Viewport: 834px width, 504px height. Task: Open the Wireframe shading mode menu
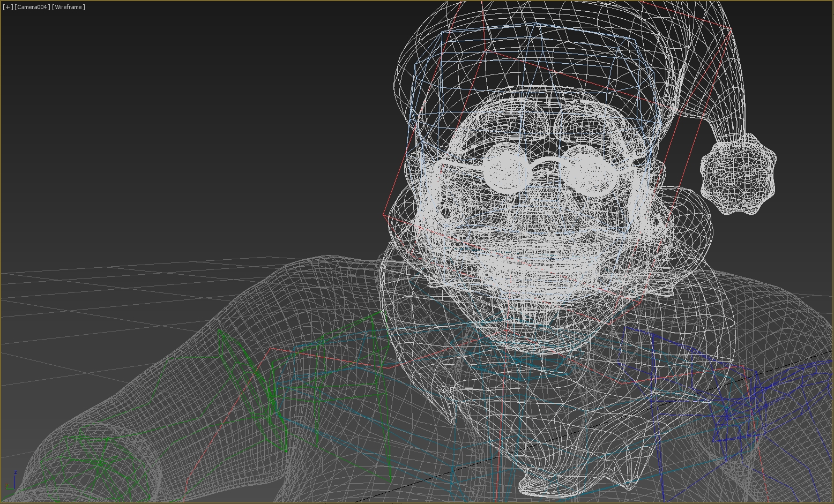tap(69, 7)
